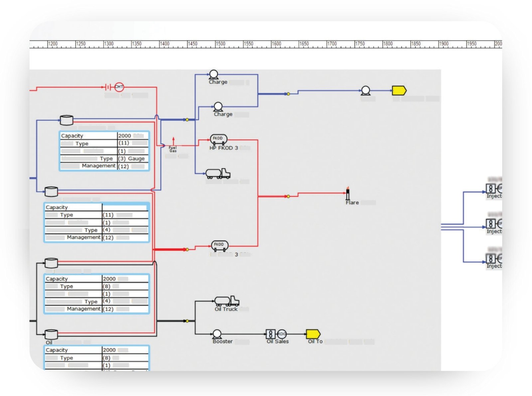Click the HP FKOD 3 vessel icon
The width and height of the screenshot is (532, 396).
coord(218,139)
